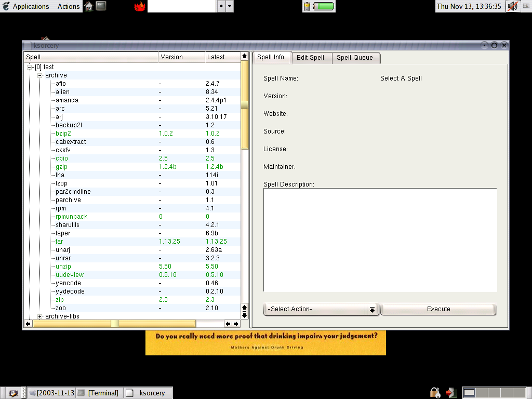Image resolution: width=532 pixels, height=399 pixels.
Task: Click the volume speaker icon
Action: click(512, 6)
